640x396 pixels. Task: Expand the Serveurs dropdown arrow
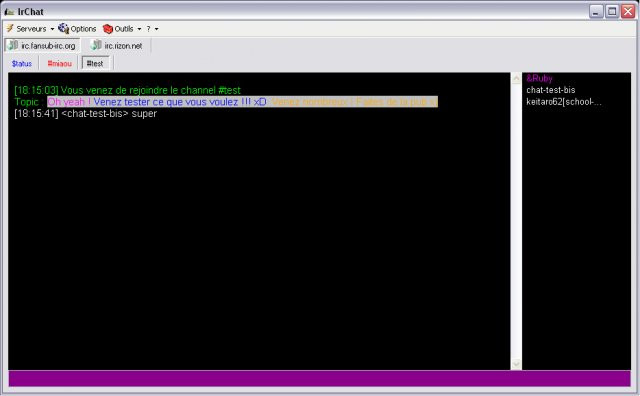tap(52, 29)
